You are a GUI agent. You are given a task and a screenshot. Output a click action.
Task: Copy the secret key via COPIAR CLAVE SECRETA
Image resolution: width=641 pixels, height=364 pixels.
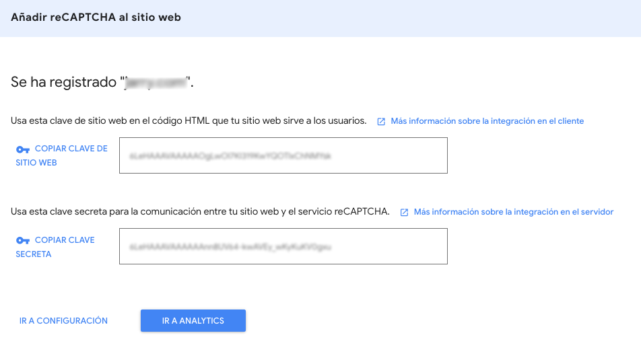pos(55,247)
